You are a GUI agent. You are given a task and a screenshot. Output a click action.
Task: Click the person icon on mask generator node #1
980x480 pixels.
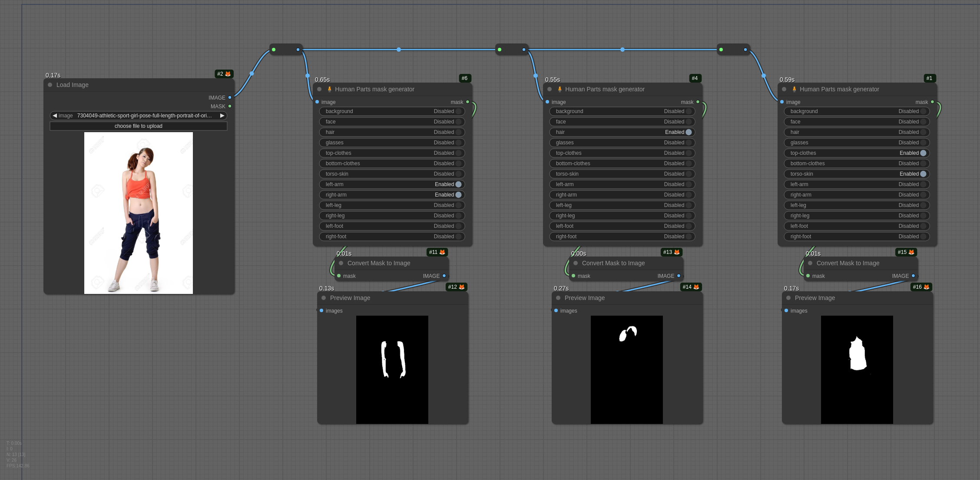click(x=794, y=89)
